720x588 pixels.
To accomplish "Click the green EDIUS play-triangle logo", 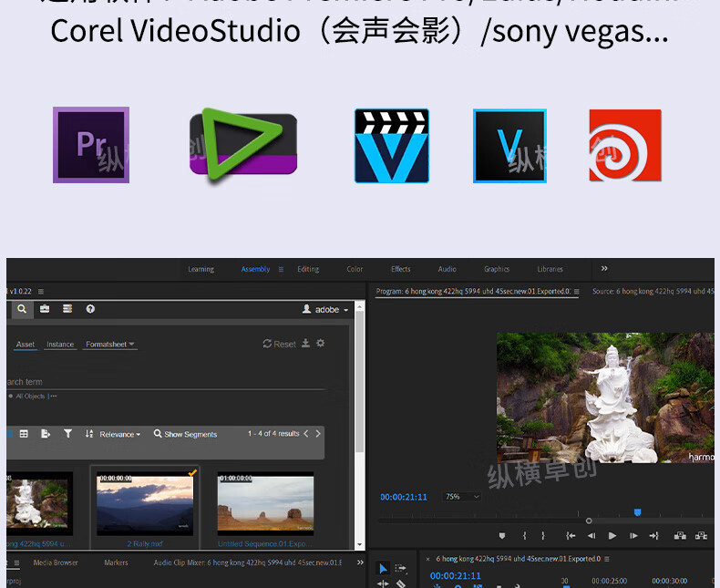I will coord(243,145).
